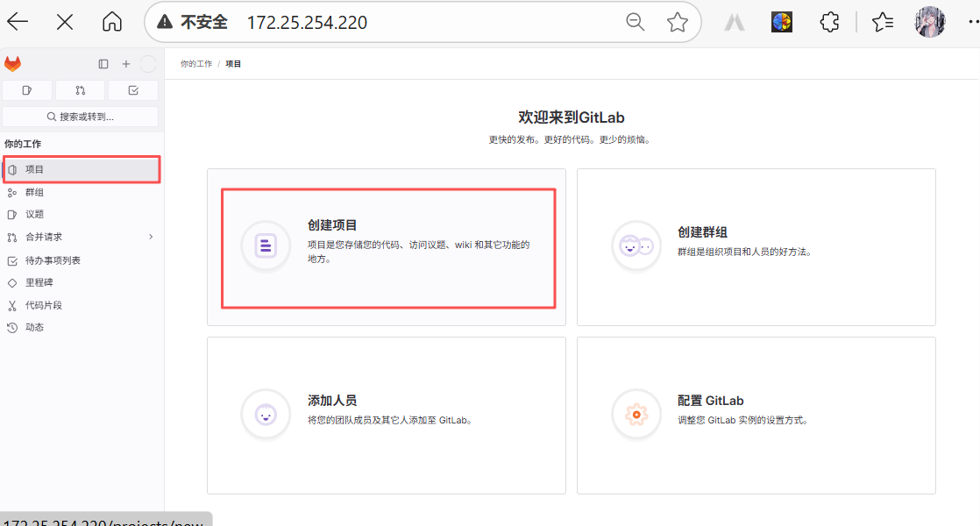Viewport: 980px width, 526px height.
Task: Select 议题 in the sidebar
Action: point(82,214)
